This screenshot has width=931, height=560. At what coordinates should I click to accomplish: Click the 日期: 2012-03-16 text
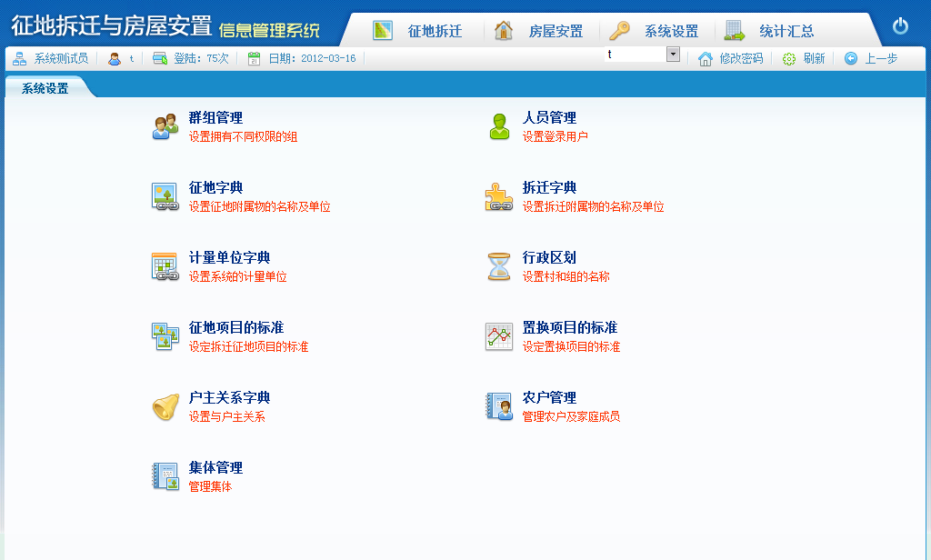tap(312, 58)
